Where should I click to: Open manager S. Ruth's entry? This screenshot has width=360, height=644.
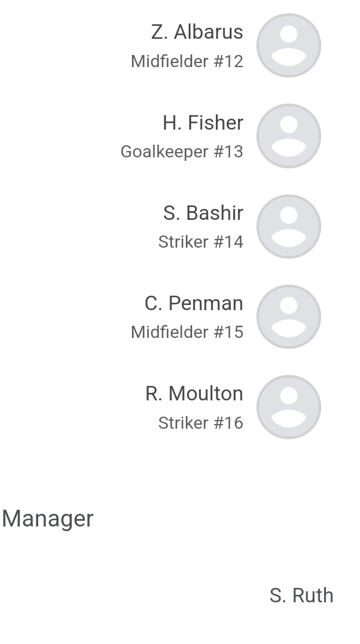coord(301,595)
